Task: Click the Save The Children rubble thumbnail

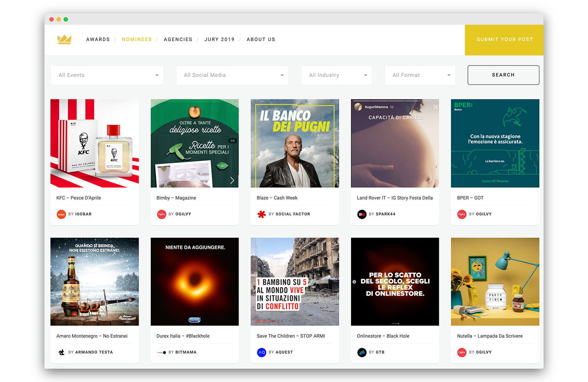Action: pos(295,282)
